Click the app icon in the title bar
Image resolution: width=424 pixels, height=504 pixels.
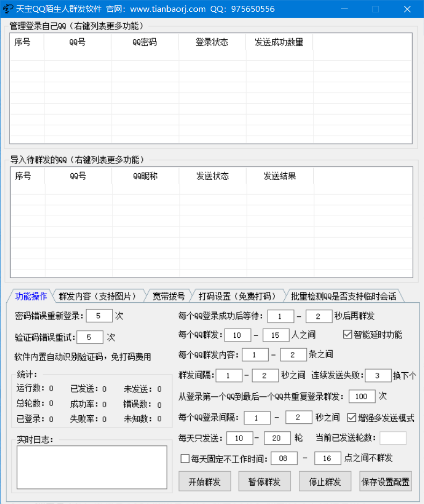point(8,9)
